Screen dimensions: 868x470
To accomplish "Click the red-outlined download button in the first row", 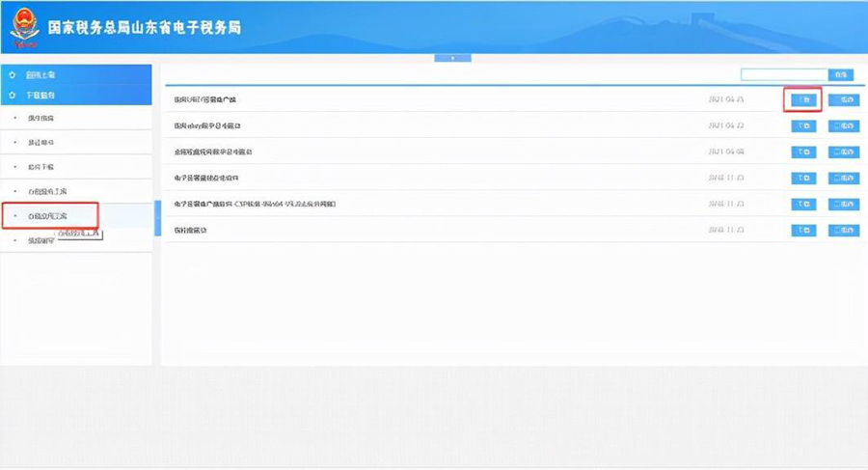I will coord(802,99).
